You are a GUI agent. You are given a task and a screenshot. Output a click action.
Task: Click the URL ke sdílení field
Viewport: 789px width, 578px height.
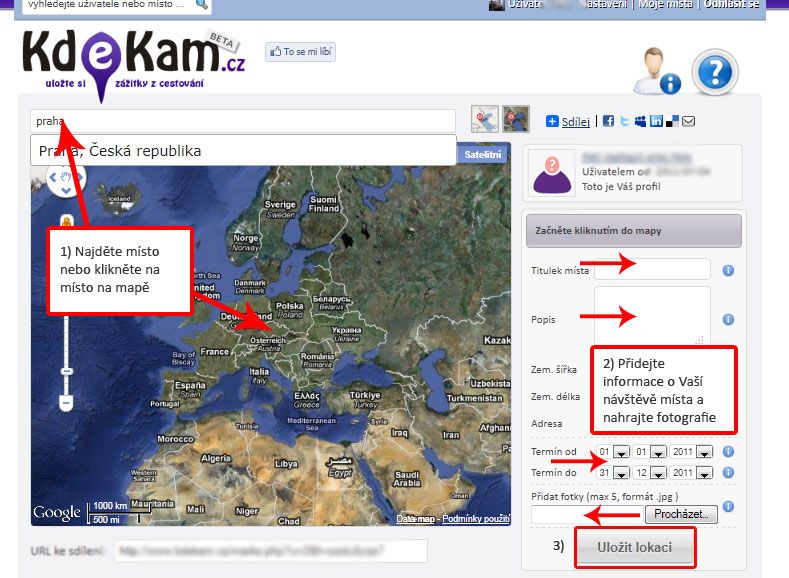tap(271, 551)
